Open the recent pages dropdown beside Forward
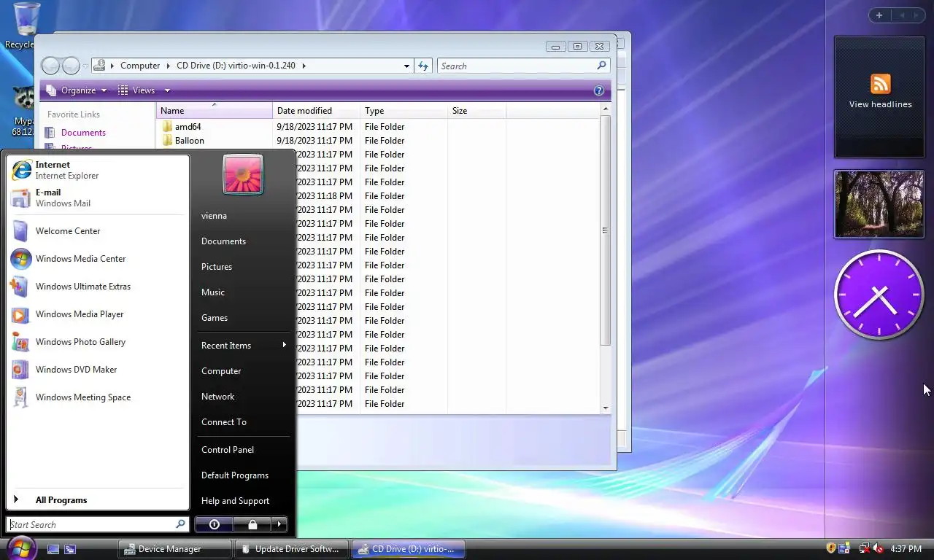This screenshot has width=934, height=560. coord(85,66)
